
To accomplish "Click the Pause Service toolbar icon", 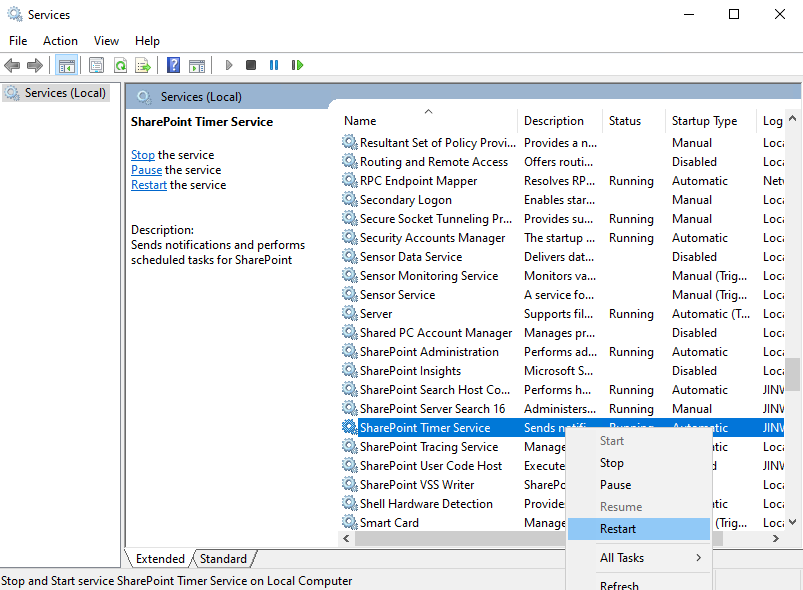I will (274, 65).
